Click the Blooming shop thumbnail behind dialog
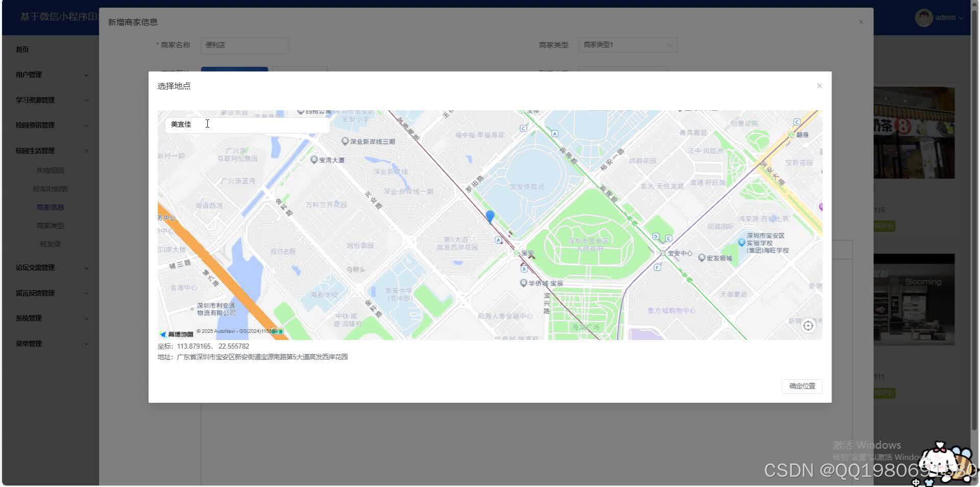The height and width of the screenshot is (487, 980). 914,300
